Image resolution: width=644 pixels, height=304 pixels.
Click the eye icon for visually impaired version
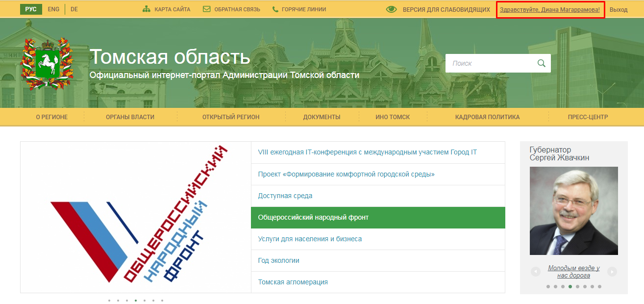point(391,9)
